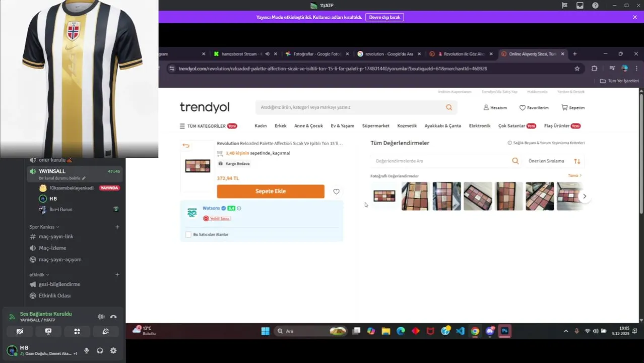Turn on camera in Discord voice panel
Image resolution: width=644 pixels, height=363 pixels.
pyautogui.click(x=20, y=331)
